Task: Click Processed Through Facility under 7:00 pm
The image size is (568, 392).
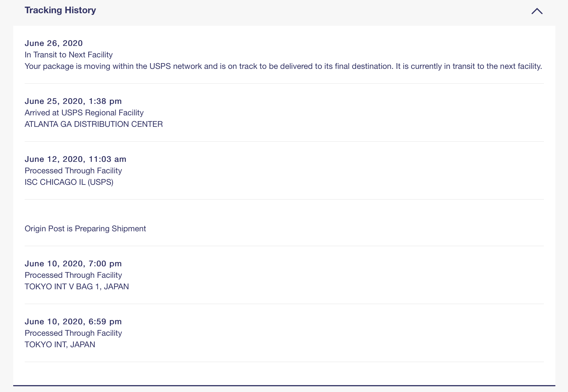Action: [73, 275]
